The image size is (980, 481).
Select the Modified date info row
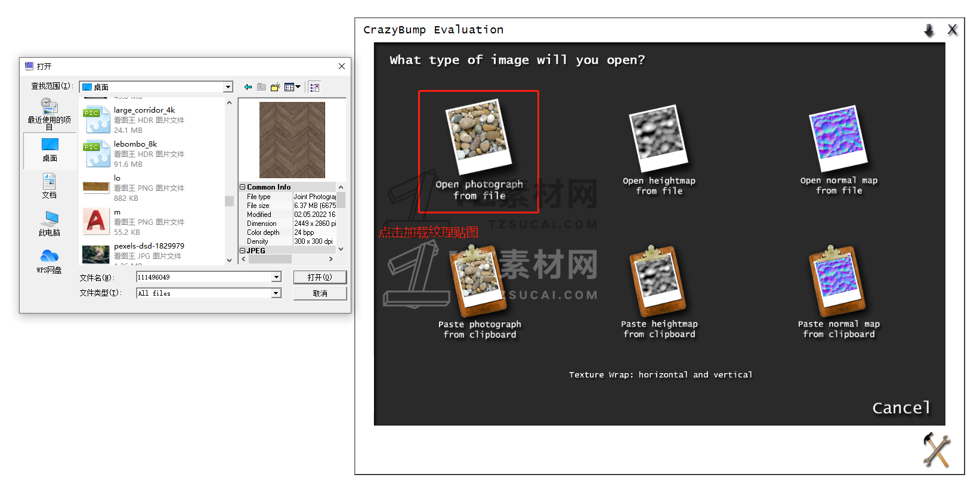287,215
